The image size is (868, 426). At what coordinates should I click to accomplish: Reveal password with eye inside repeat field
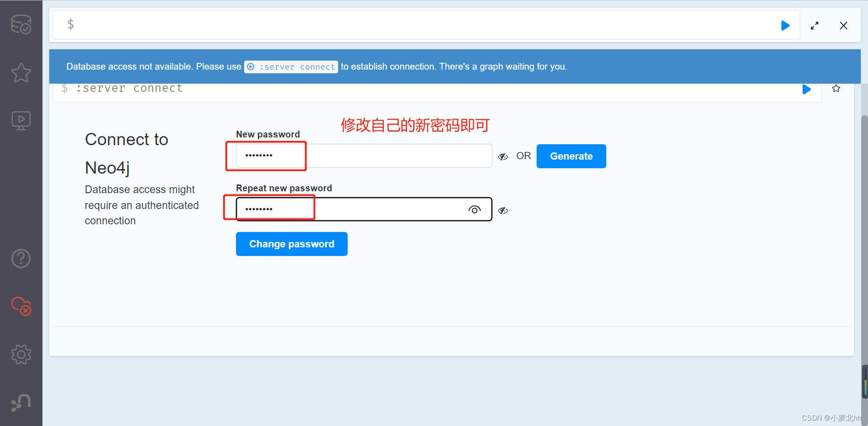click(474, 209)
